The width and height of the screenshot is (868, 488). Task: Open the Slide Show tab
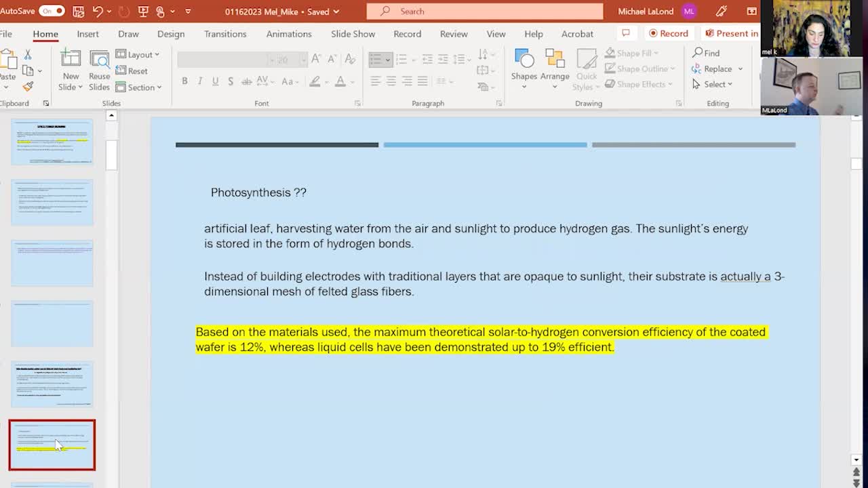pyautogui.click(x=353, y=34)
